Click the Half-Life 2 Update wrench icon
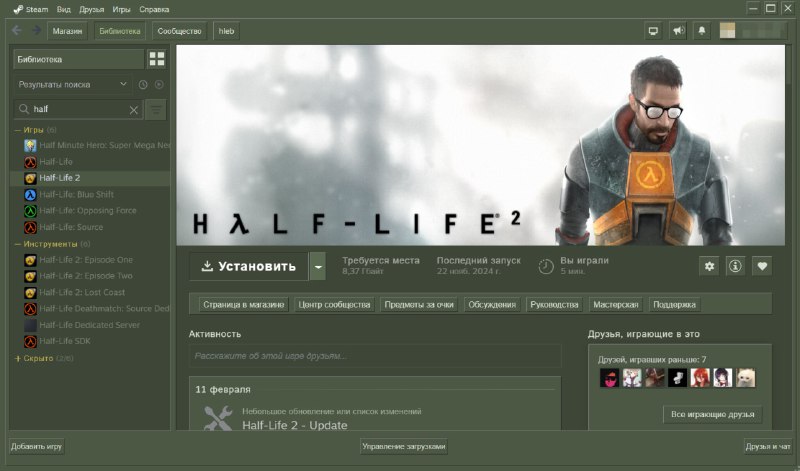The width and height of the screenshot is (800, 471). pyautogui.click(x=217, y=418)
